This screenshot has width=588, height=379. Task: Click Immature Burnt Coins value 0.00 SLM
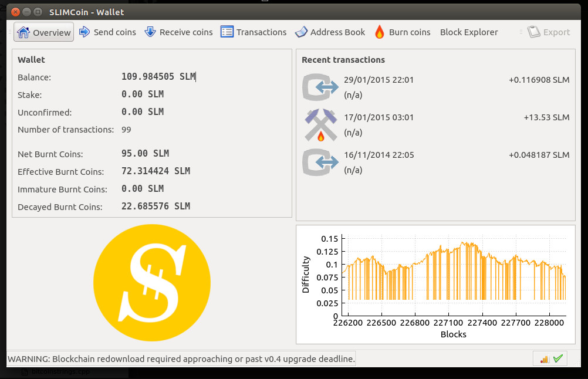(x=143, y=188)
